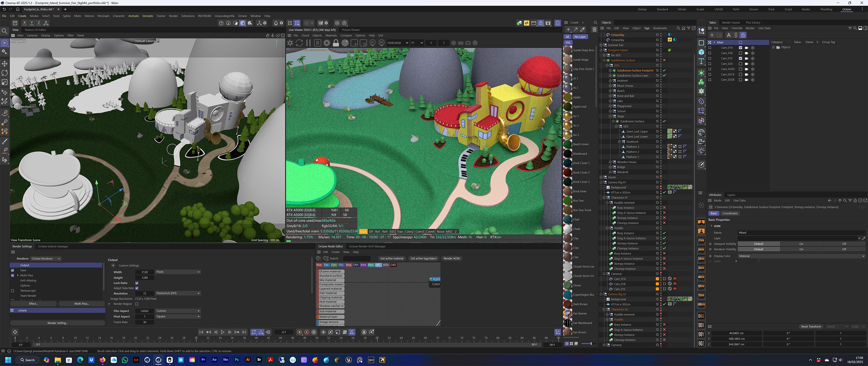Image resolution: width=868 pixels, height=366 pixels.
Task: Select the Blackboard material swatch
Action: (x=568, y=154)
